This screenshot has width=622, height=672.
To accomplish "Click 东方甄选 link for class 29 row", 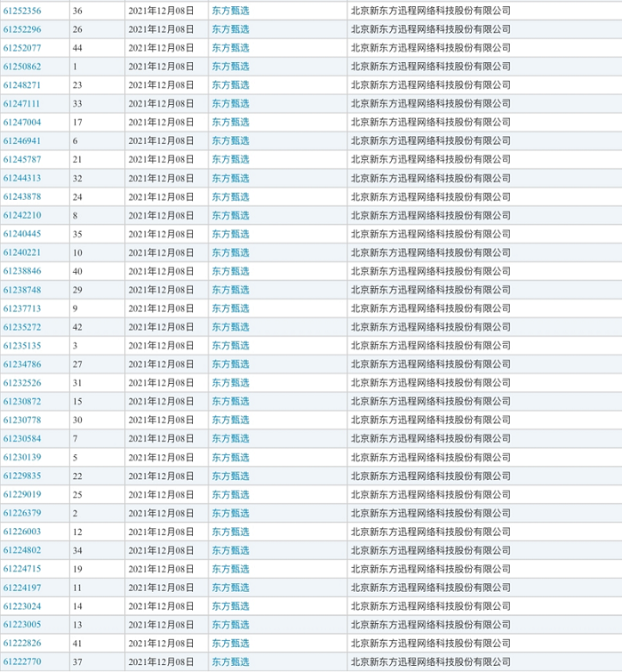I will click(230, 291).
